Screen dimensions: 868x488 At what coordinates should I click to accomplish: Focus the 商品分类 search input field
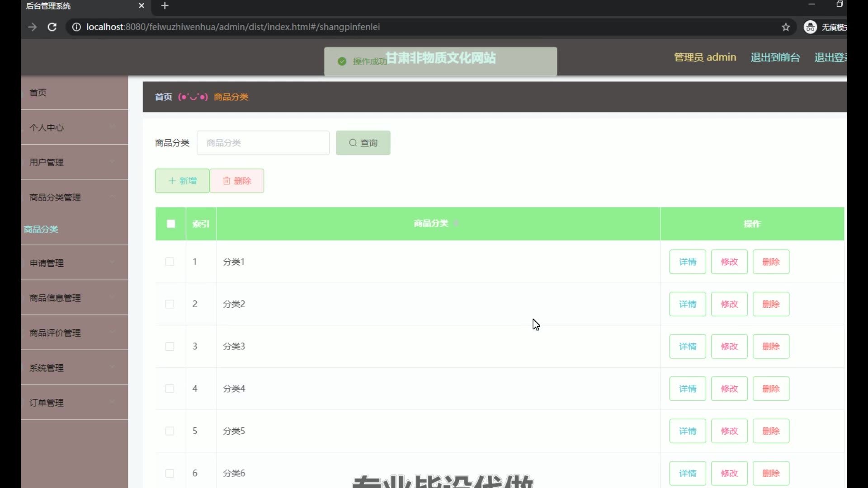coord(263,143)
